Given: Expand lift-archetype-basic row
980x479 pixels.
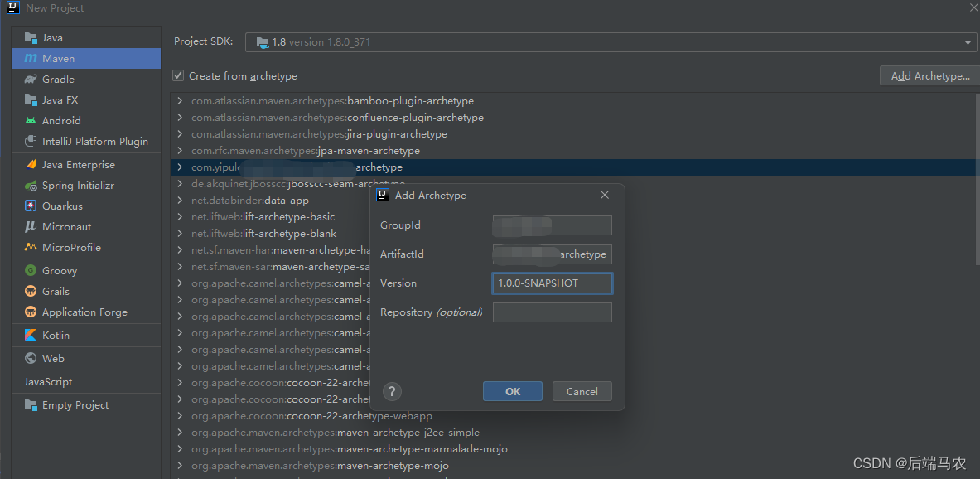Looking at the screenshot, I should coord(180,217).
